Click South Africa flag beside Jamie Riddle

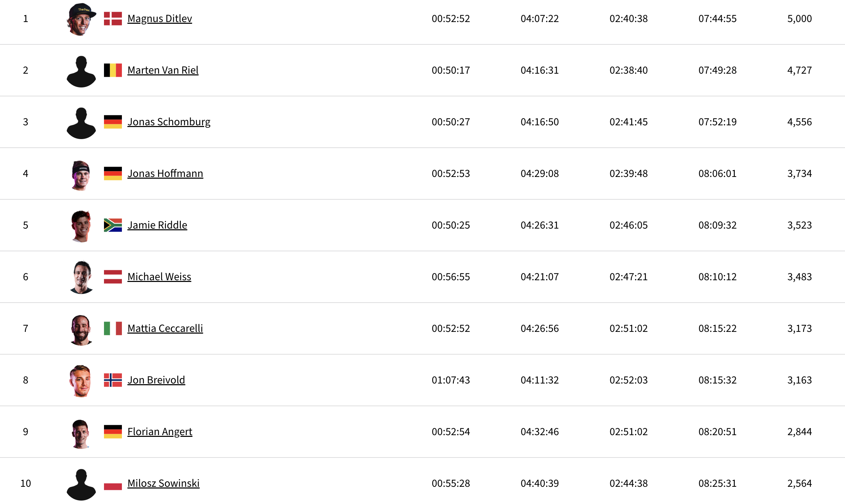coord(113,225)
